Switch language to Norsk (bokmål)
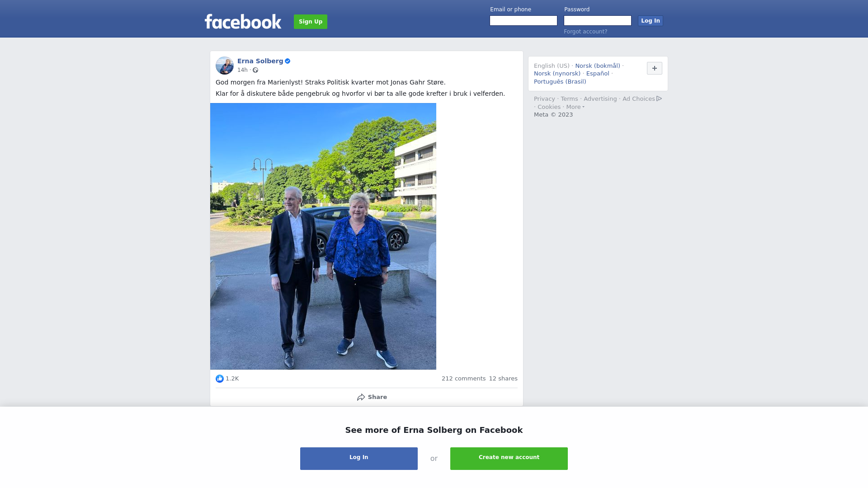Image resolution: width=868 pixels, height=488 pixels. 598,66
